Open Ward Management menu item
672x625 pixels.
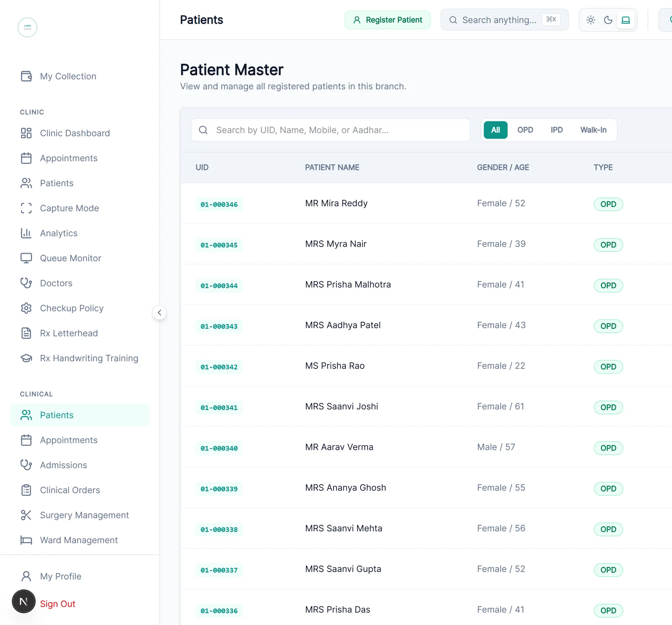click(x=79, y=540)
